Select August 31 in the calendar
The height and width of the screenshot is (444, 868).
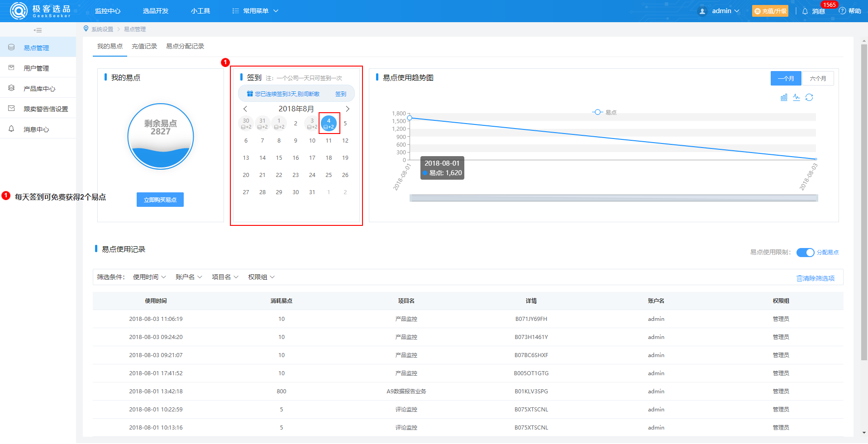312,192
